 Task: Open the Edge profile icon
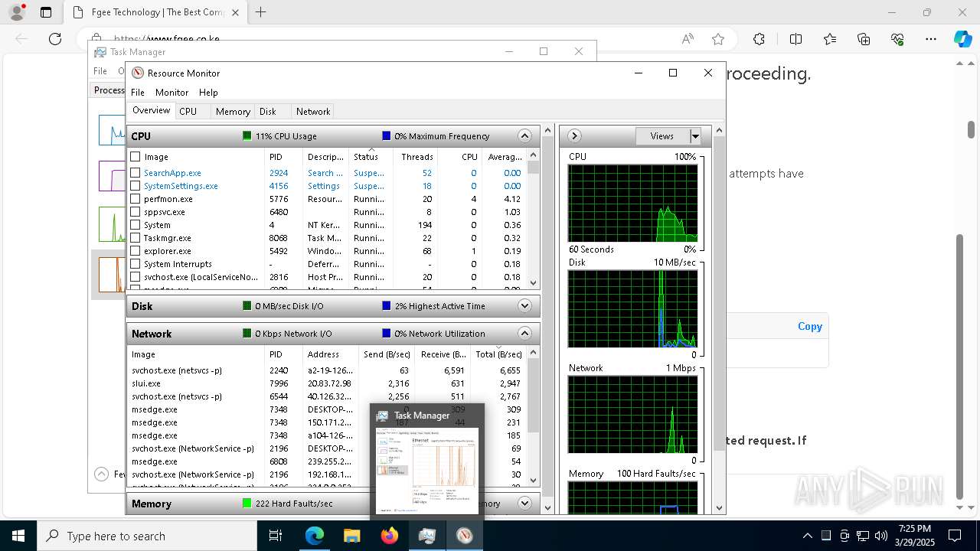click(16, 12)
